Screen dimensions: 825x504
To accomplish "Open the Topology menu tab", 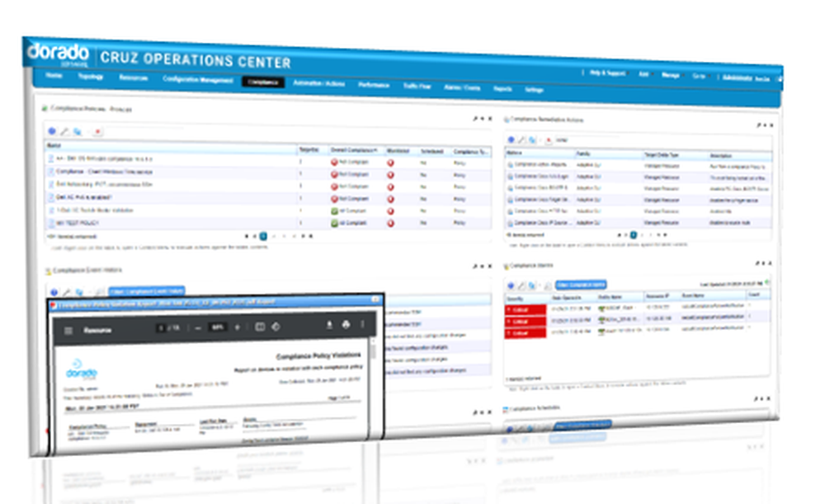I will (x=91, y=76).
